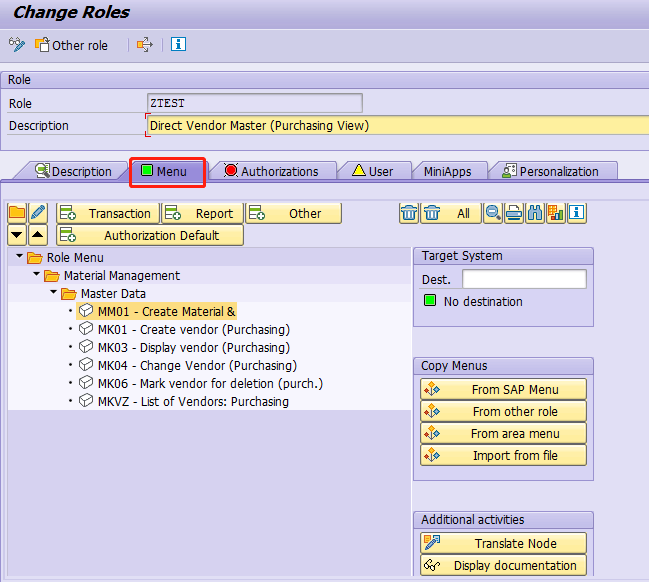Select the Menu tab
The width and height of the screenshot is (649, 582).
tap(167, 171)
